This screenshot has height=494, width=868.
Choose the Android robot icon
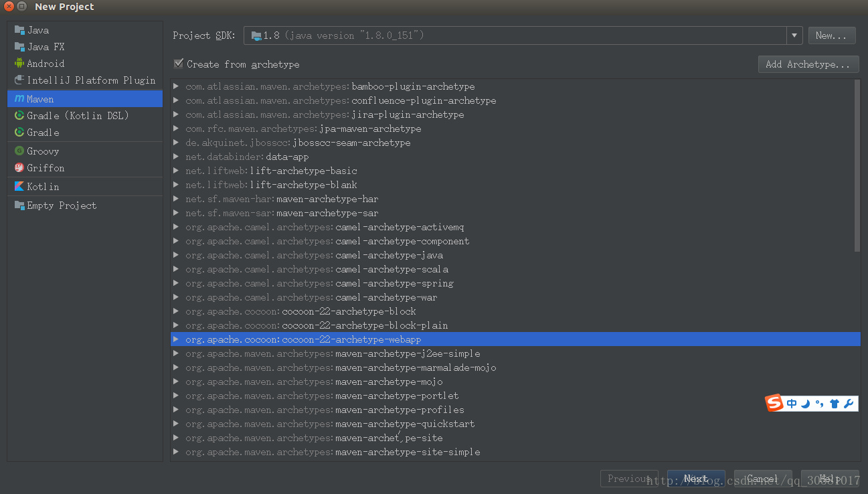point(19,64)
